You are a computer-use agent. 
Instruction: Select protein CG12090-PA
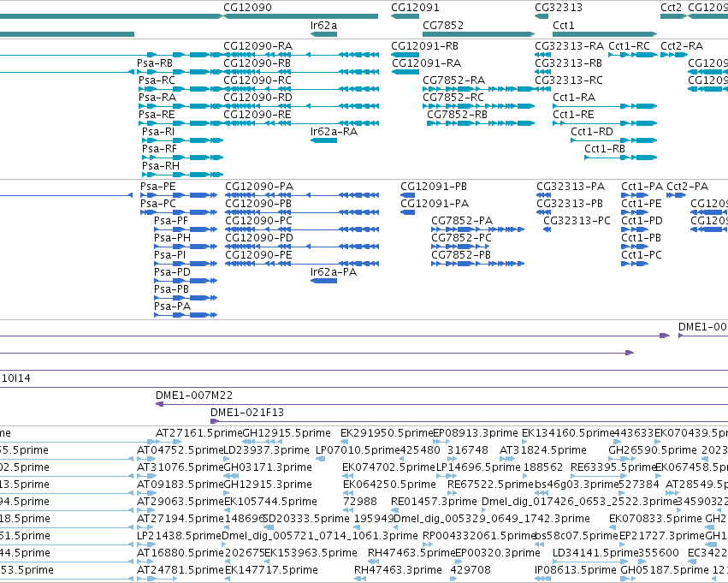259,187
